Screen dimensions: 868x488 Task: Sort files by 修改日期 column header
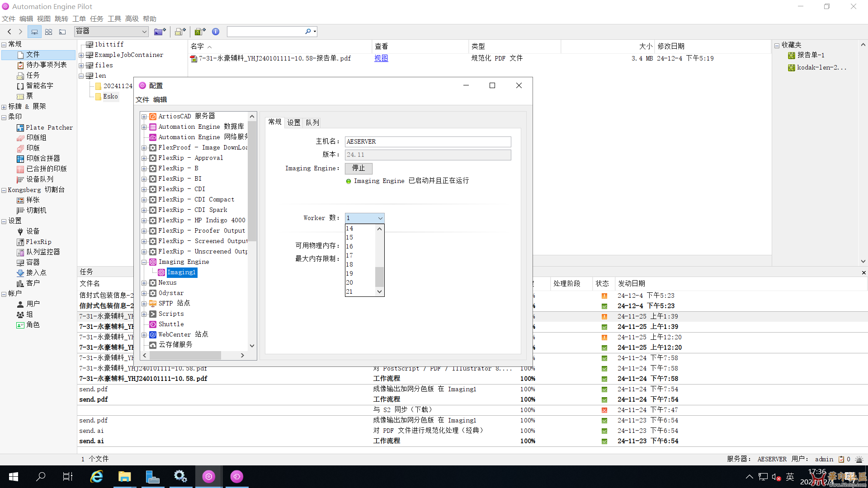[671, 46]
